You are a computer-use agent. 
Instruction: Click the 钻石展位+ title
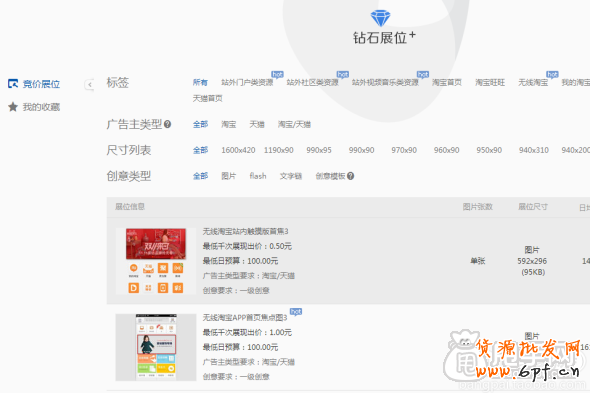click(x=384, y=38)
